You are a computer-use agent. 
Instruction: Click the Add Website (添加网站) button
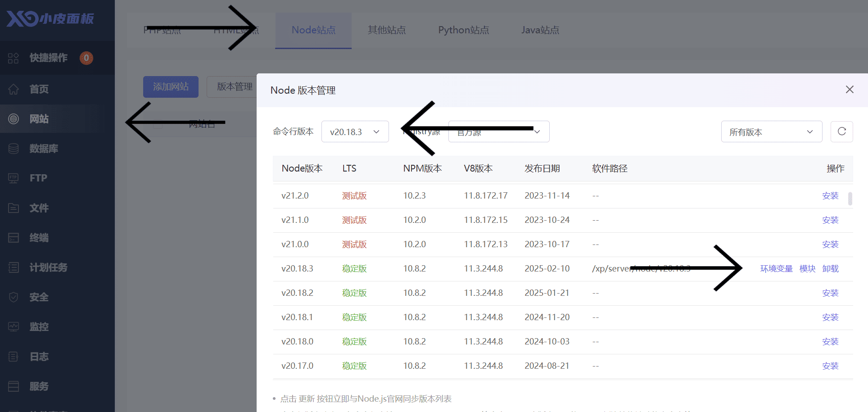[x=171, y=86]
